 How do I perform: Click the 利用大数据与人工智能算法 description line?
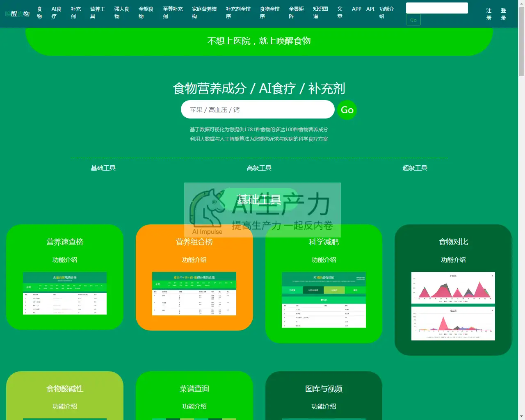259,139
